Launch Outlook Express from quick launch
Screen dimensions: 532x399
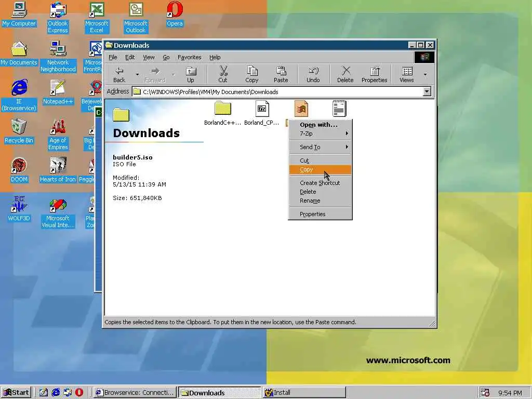click(68, 393)
